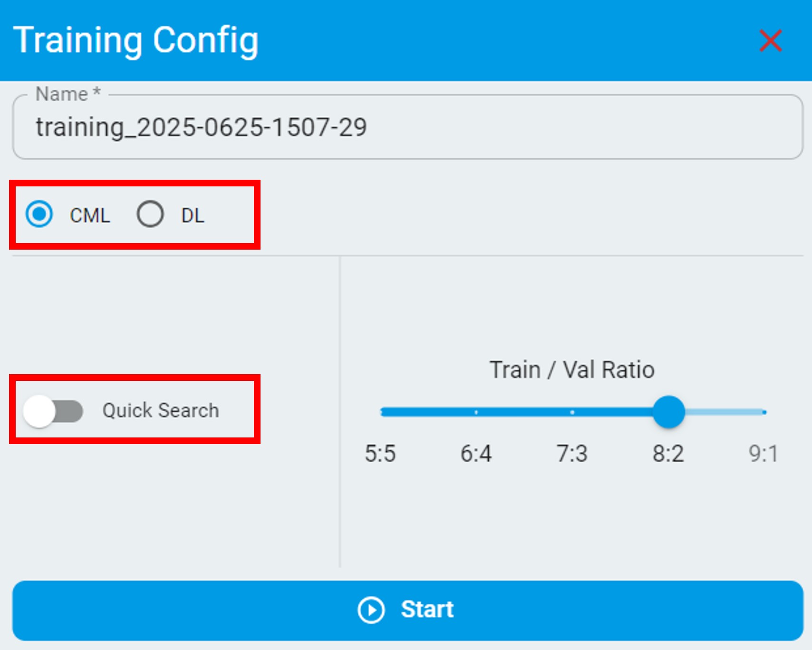Screen dimensions: 812x650
Task: Click the 9:1 ratio label
Action: 763,454
